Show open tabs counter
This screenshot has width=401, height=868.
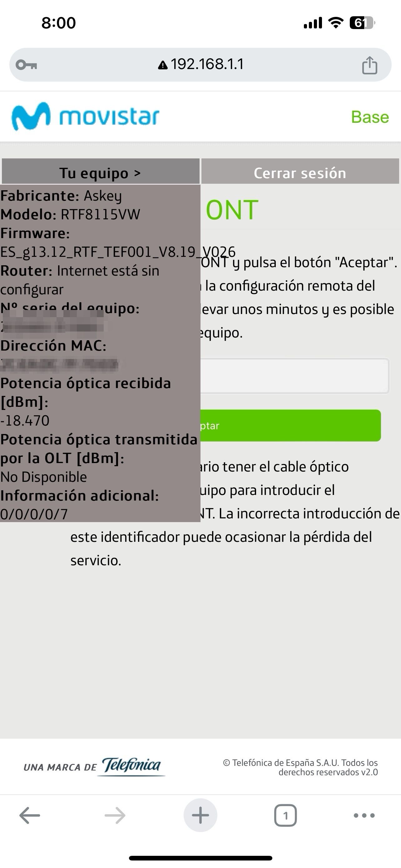[x=285, y=816]
